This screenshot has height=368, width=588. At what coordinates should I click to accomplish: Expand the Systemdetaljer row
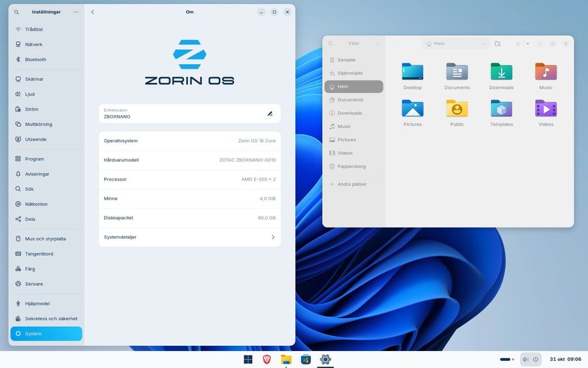pos(189,237)
